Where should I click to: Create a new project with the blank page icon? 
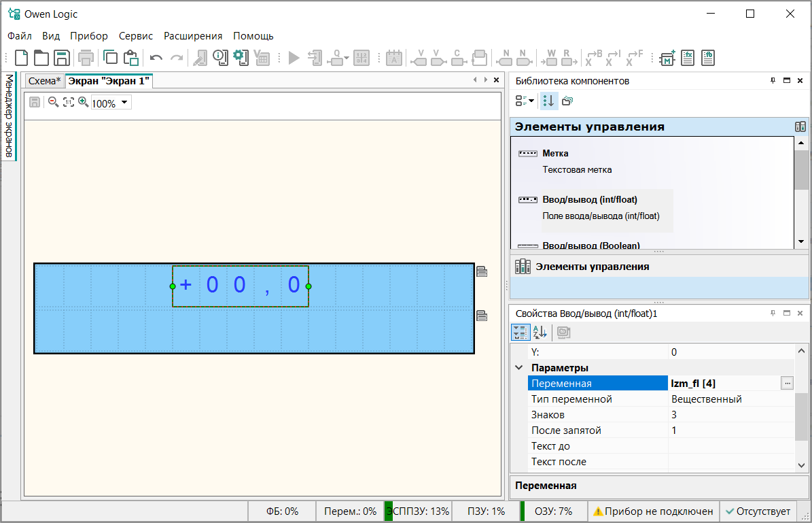[22, 58]
